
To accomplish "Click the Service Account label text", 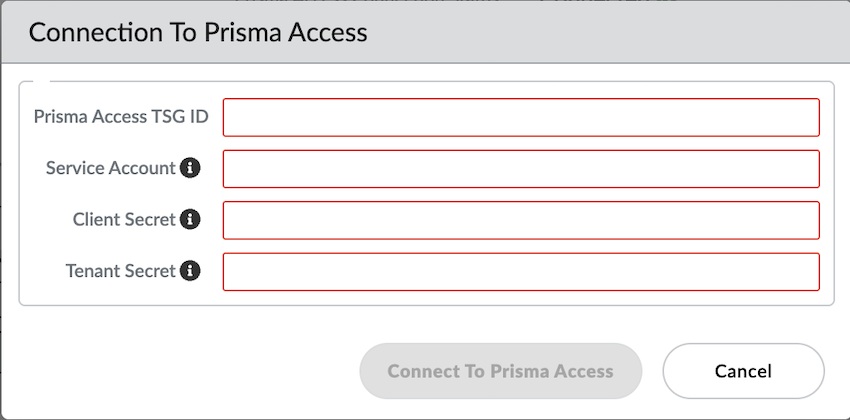I will [x=110, y=168].
